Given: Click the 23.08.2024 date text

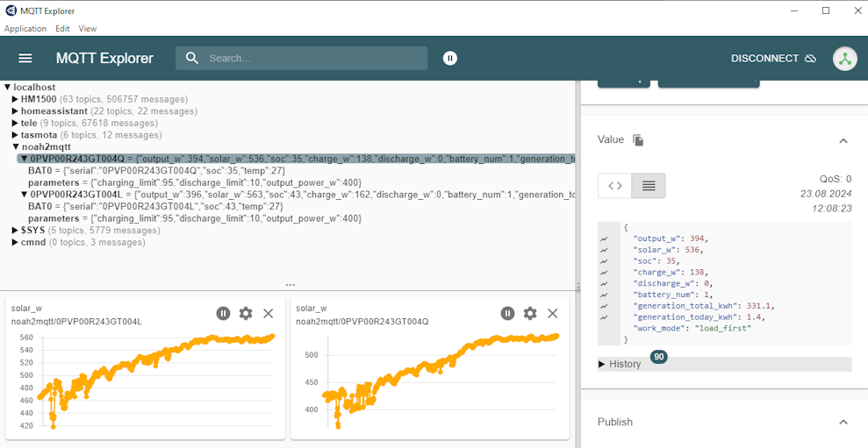Looking at the screenshot, I should point(826,194).
